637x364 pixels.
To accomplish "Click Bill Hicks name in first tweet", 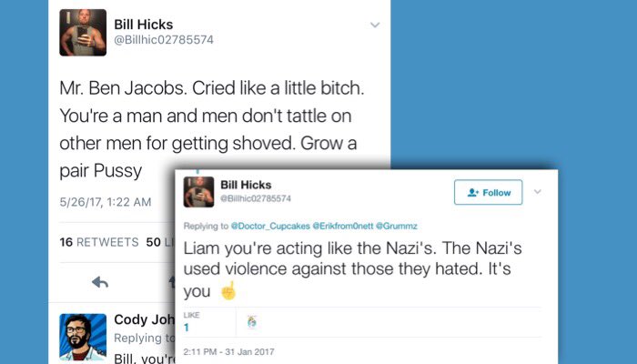I will pos(144,25).
